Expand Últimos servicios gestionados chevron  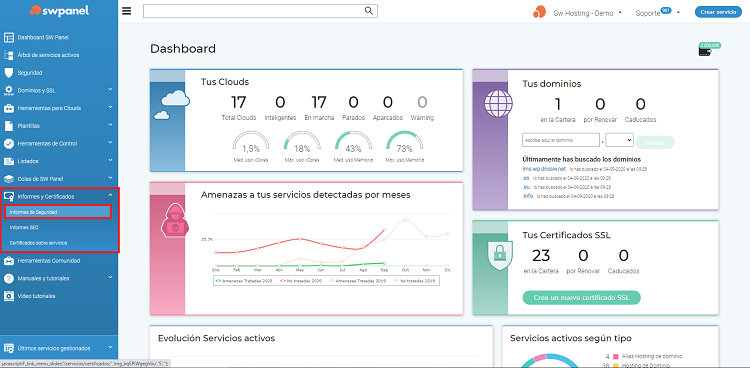point(110,347)
